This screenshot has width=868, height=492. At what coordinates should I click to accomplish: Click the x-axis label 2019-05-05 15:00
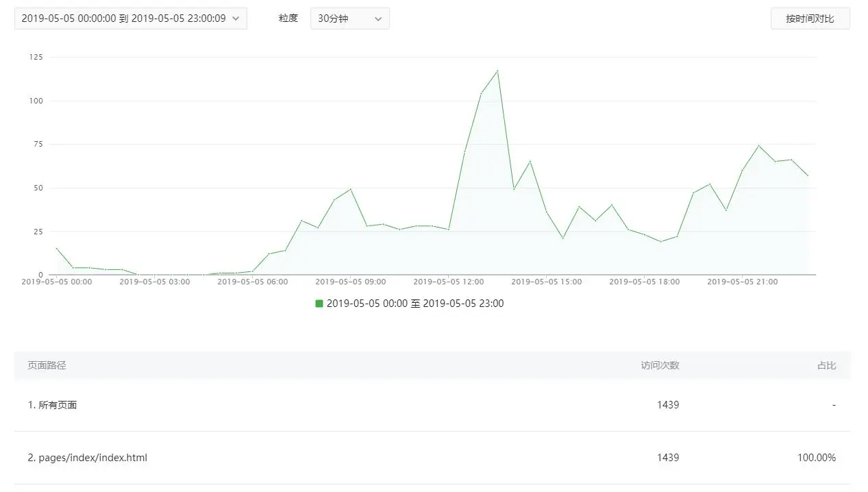[546, 282]
